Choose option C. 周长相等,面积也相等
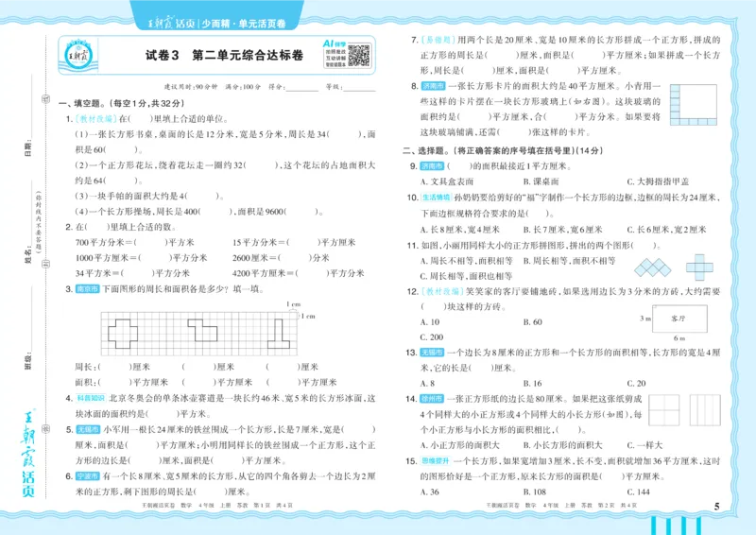The width and height of the screenshot is (756, 535). click(x=466, y=276)
